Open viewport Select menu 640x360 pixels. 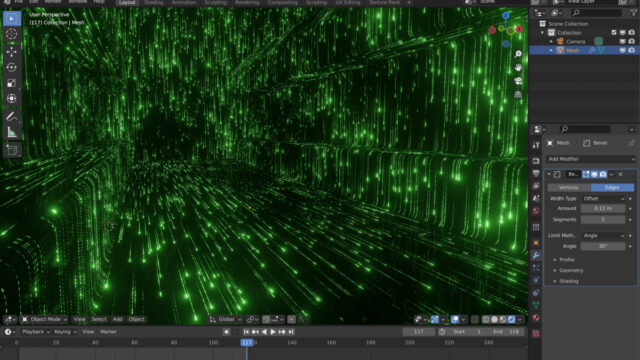pyautogui.click(x=99, y=319)
